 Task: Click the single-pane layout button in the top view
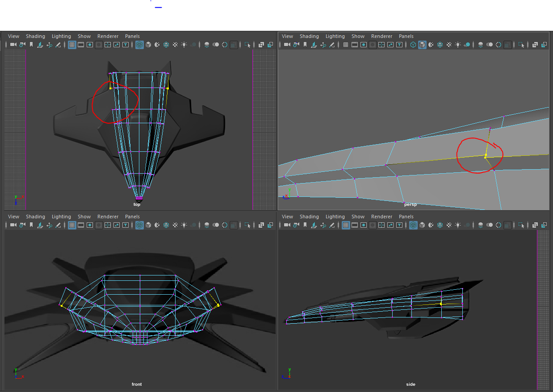(x=261, y=45)
